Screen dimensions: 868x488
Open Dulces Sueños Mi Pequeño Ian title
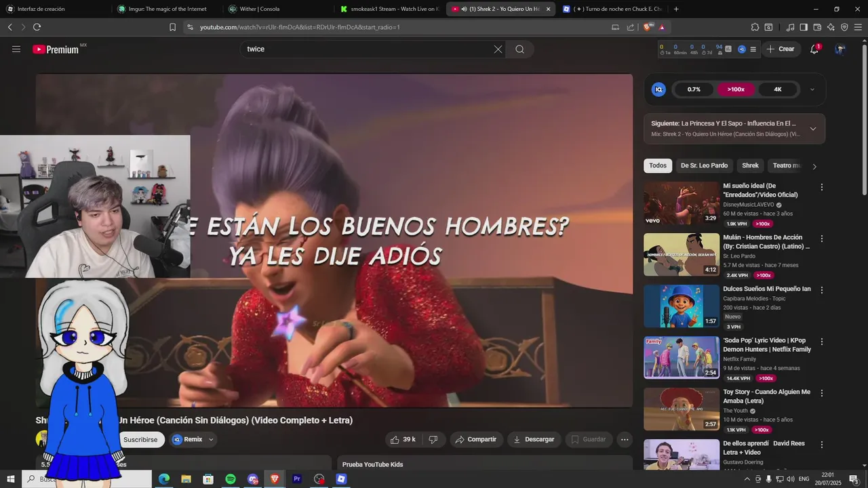pos(767,289)
